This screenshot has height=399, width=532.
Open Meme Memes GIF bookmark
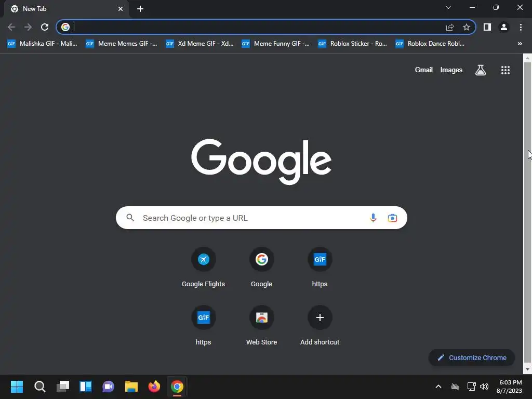[x=122, y=44]
